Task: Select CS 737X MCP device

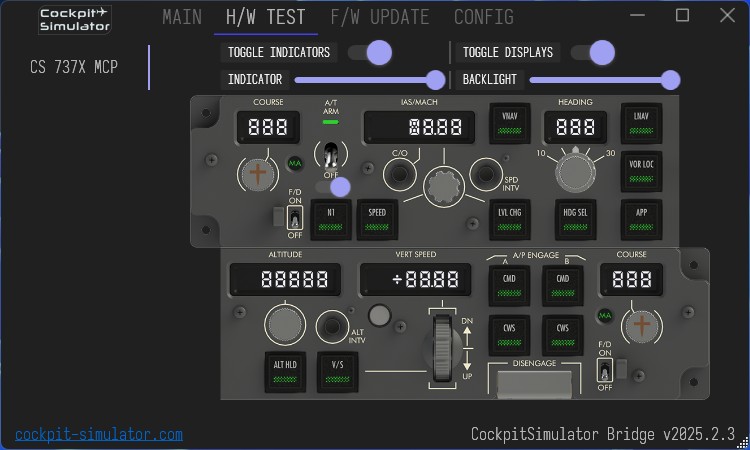Action: click(73, 67)
